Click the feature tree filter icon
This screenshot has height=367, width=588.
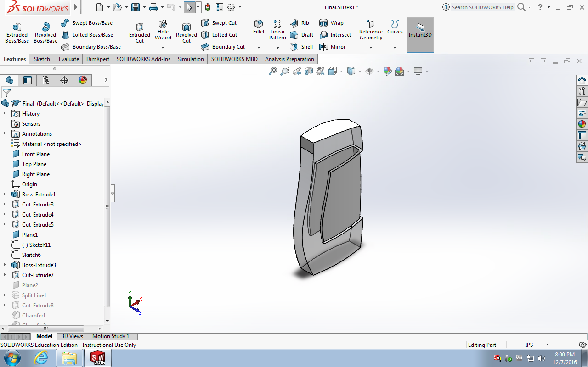(7, 92)
